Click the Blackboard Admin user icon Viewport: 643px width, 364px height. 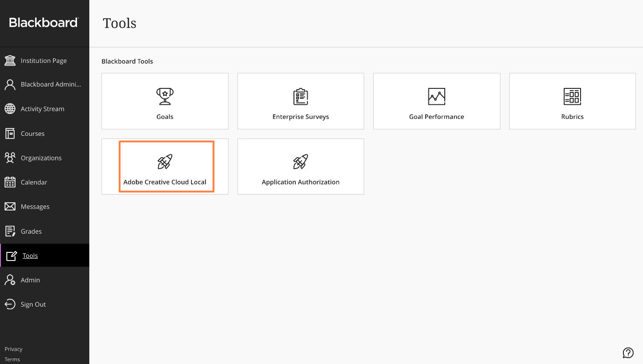coord(10,85)
